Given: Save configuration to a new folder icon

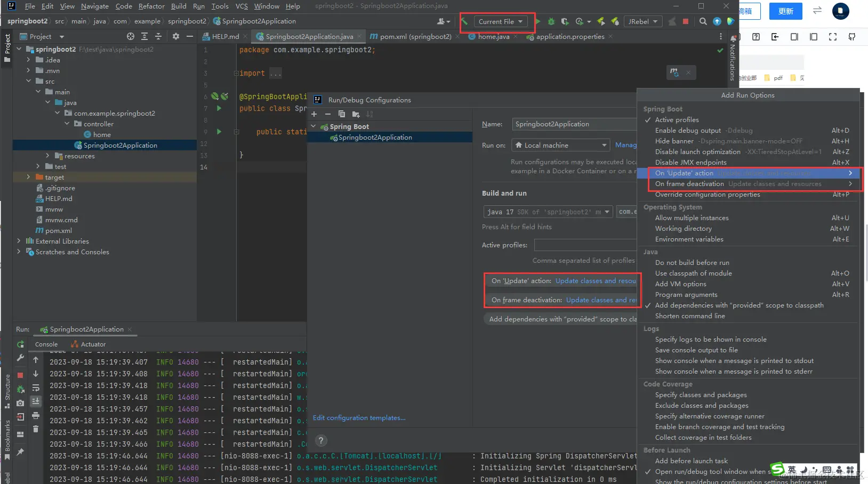Looking at the screenshot, I should (x=356, y=114).
